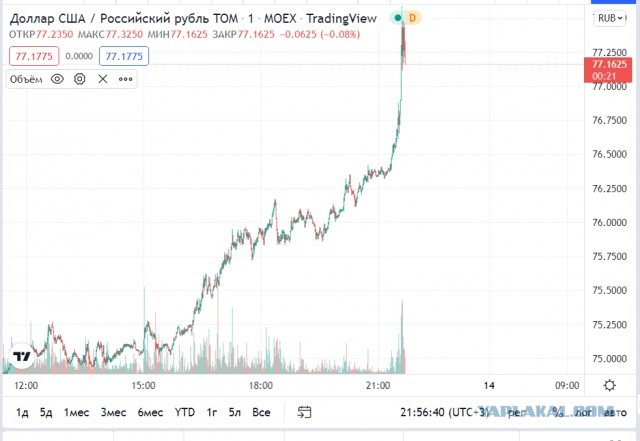The image size is (640, 441).
Task: Open more options for Объём indicator
Action: tap(125, 79)
